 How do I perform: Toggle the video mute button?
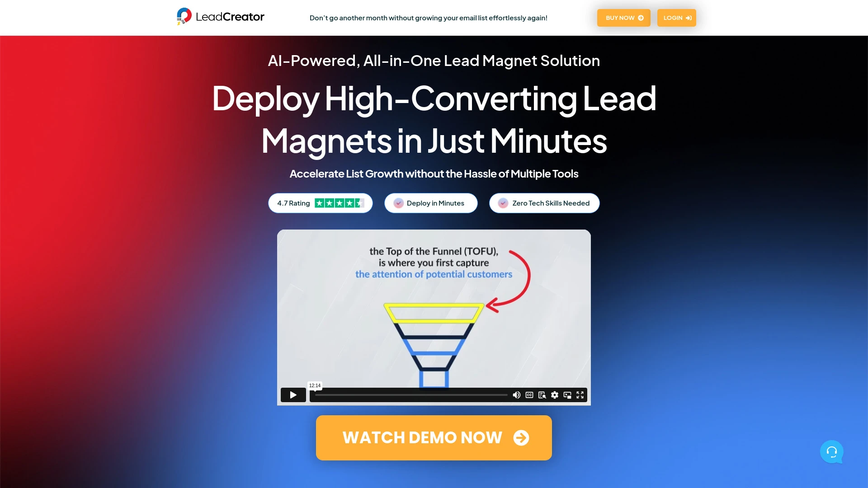[x=516, y=394]
